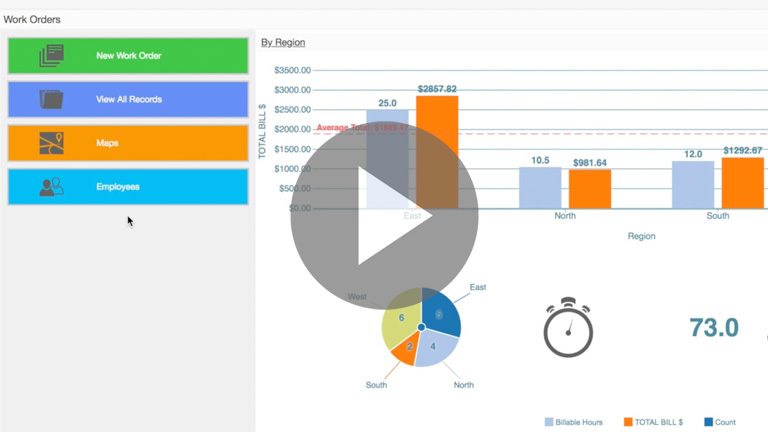The height and width of the screenshot is (432, 768).
Task: Toggle Billable Hours legend swatch
Action: tap(549, 422)
